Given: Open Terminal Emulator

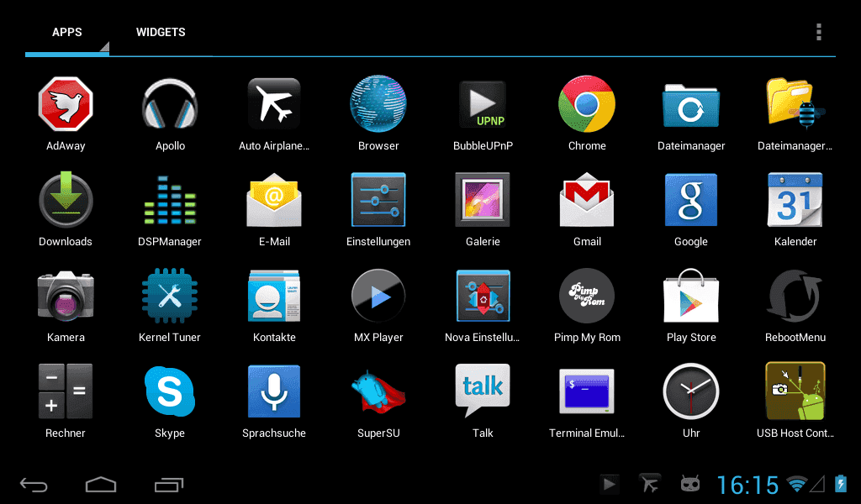Looking at the screenshot, I should [587, 391].
